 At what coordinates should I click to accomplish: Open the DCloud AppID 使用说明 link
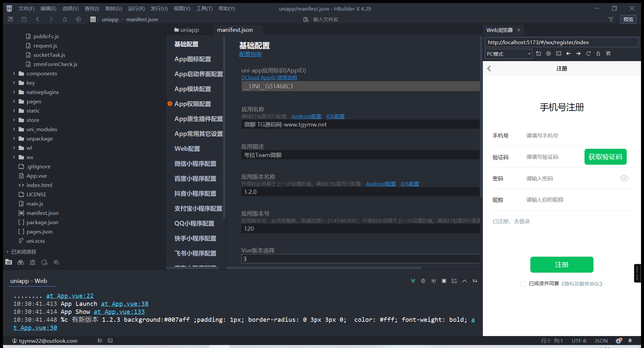269,78
